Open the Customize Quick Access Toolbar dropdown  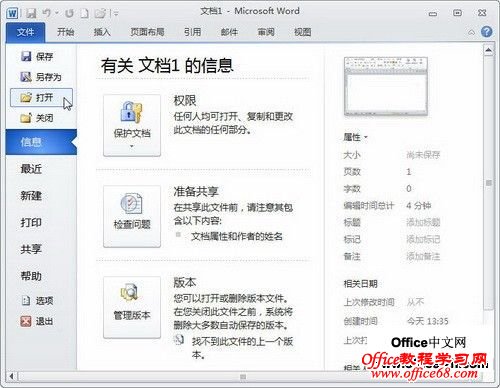pyautogui.click(x=116, y=13)
